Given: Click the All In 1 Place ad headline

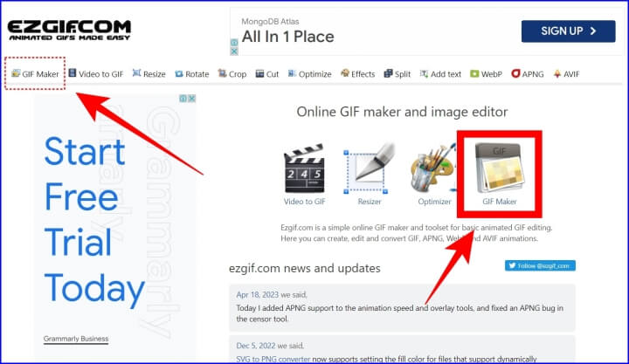Looking at the screenshot, I should click(x=288, y=37).
